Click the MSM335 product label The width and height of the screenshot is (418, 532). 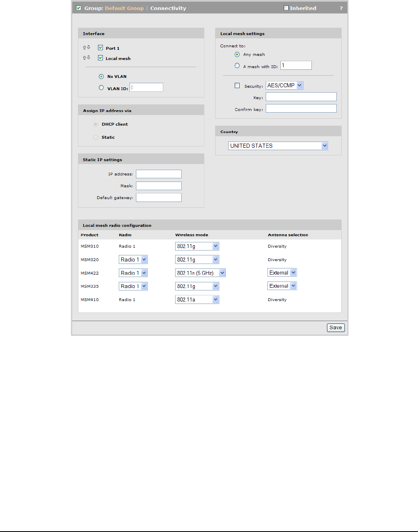tap(90, 286)
